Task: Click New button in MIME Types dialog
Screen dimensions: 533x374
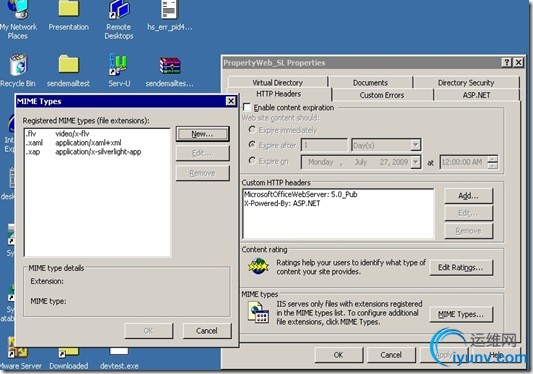Action: 202,134
